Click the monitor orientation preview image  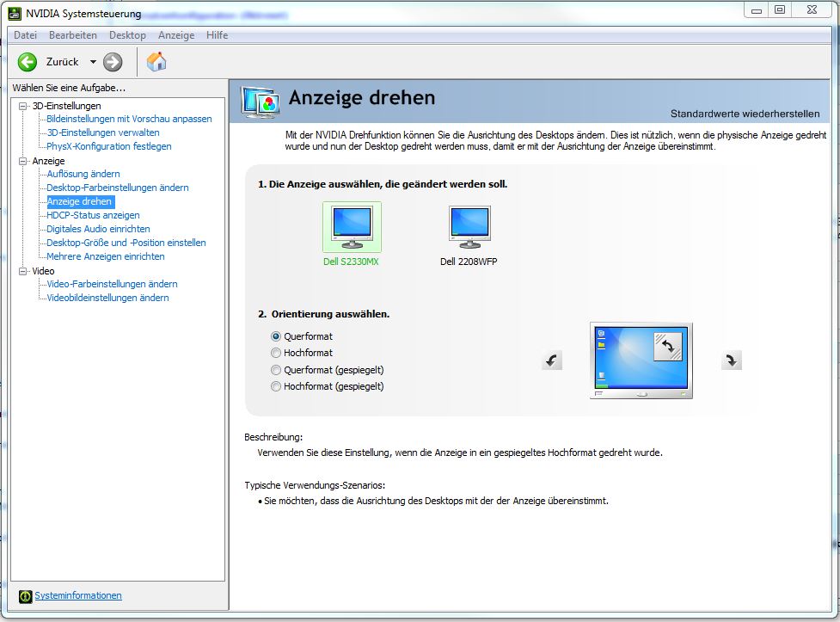[x=641, y=360]
